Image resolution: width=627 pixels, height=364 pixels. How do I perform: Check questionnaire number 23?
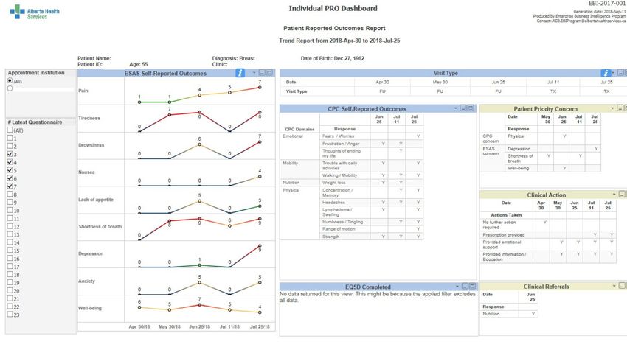(10, 314)
